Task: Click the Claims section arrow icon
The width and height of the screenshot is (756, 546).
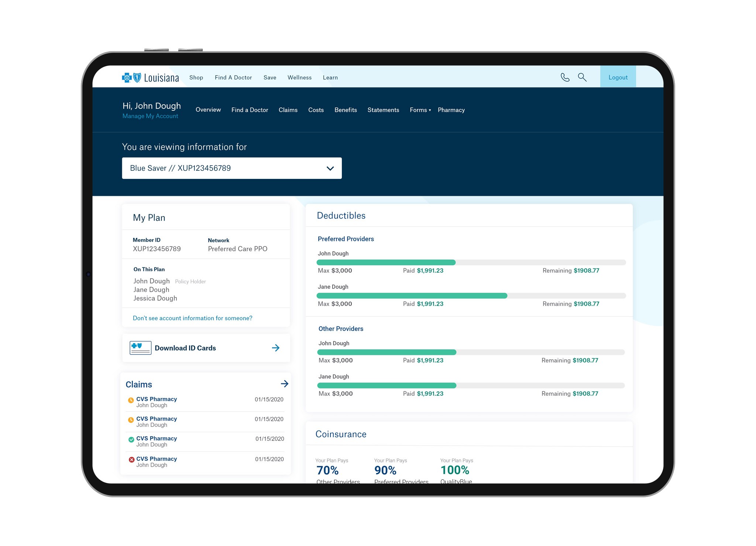Action: click(284, 384)
